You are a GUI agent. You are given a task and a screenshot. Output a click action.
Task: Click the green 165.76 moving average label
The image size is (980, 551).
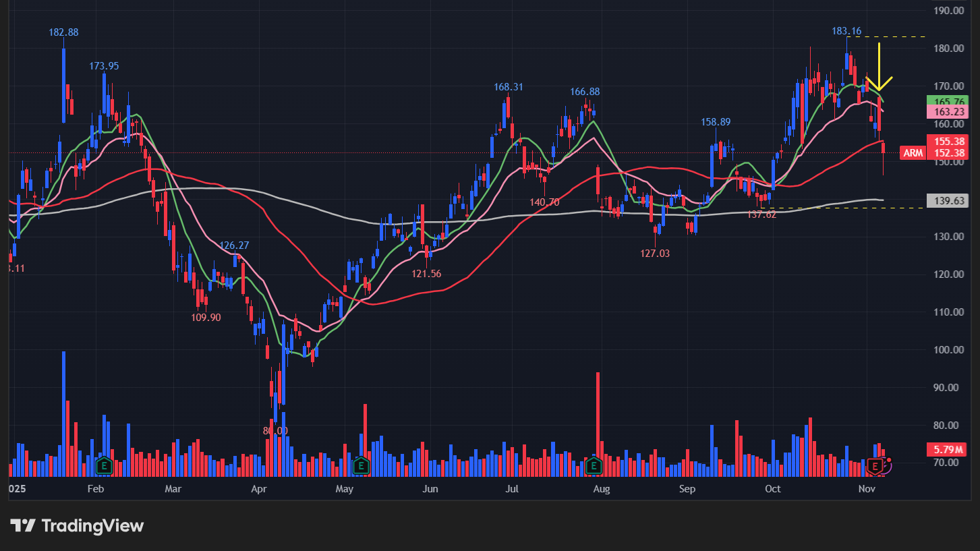[947, 101]
